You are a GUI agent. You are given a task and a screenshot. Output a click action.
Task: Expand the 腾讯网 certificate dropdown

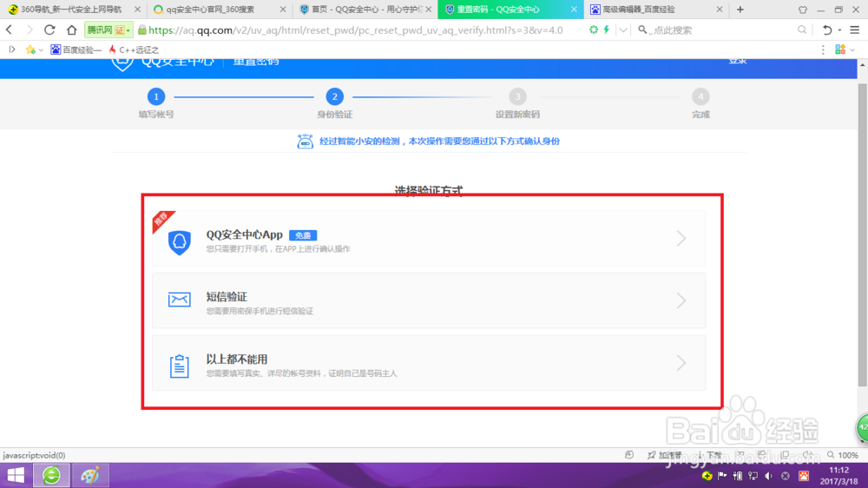coord(128,30)
